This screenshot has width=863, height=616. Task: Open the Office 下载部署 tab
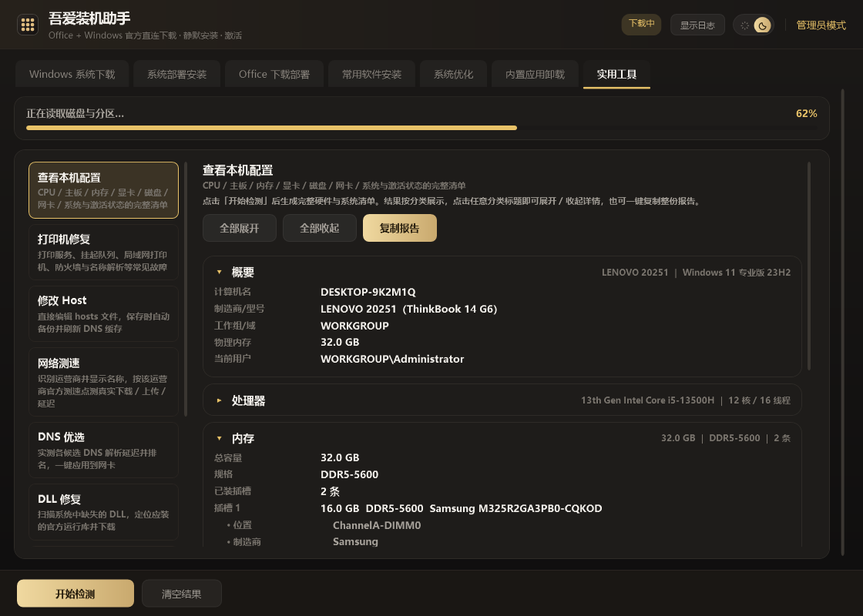click(x=274, y=74)
